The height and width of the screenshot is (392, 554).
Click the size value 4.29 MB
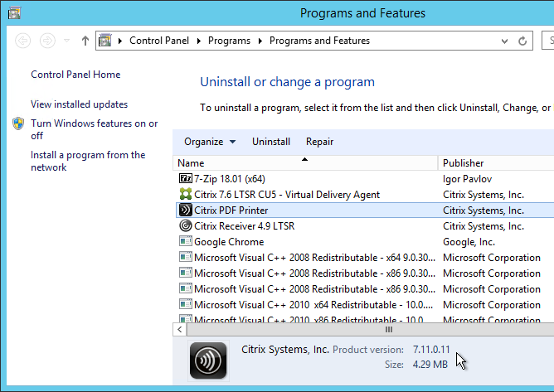click(430, 365)
